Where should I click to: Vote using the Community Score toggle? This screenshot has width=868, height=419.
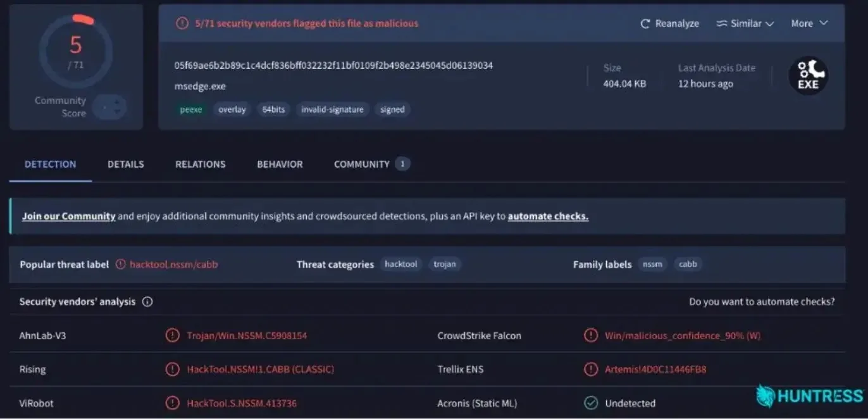(x=109, y=107)
